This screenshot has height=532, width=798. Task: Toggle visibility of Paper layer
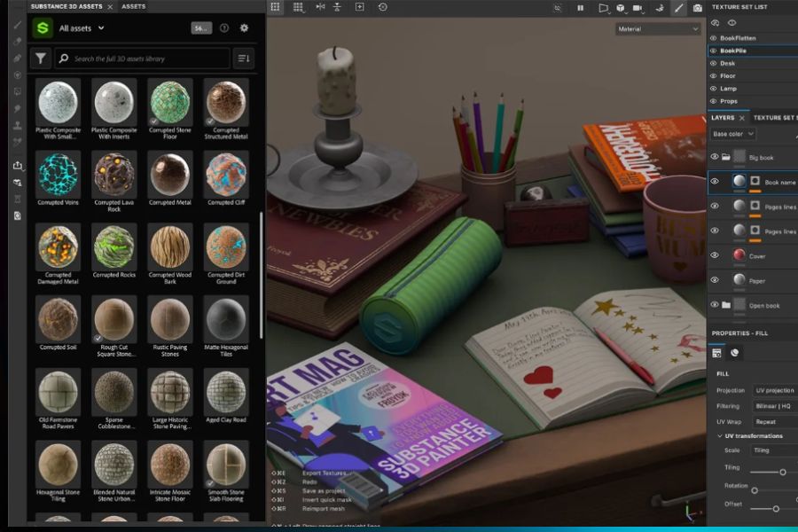pos(715,279)
